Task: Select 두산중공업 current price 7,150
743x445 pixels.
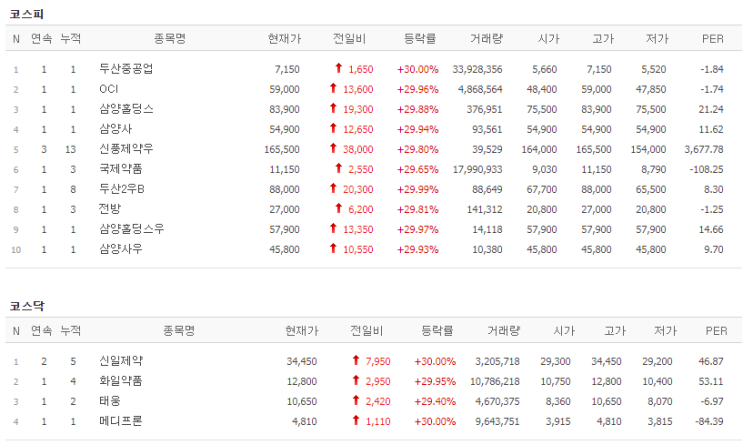Action: (x=287, y=69)
